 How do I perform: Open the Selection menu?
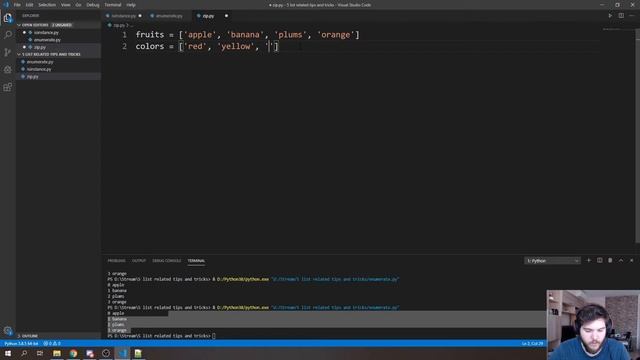[x=47, y=5]
